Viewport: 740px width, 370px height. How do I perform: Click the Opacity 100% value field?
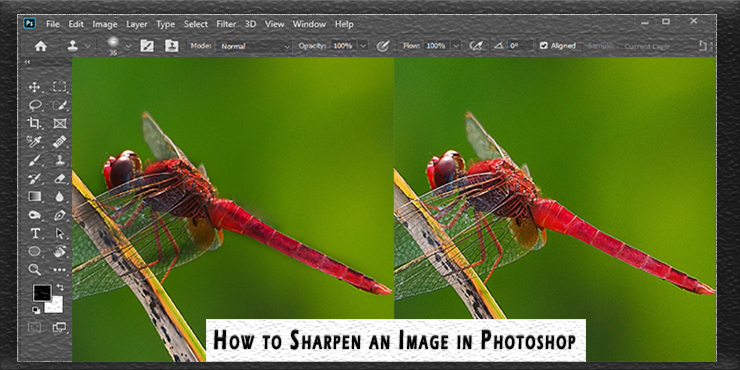pyautogui.click(x=343, y=46)
